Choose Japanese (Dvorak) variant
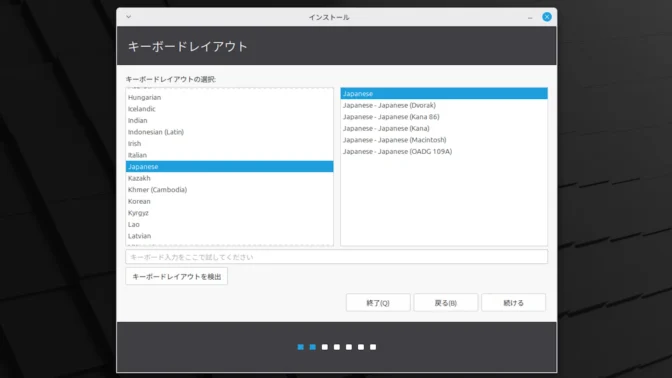The height and width of the screenshot is (378, 672). tap(444, 105)
